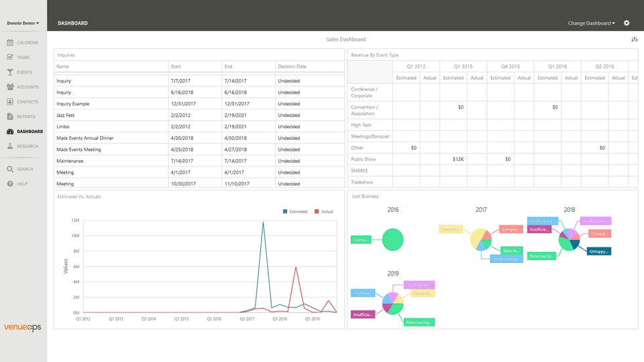This screenshot has height=362, width=644.
Task: Toggle Estimated series in chart legend
Action: tap(295, 211)
